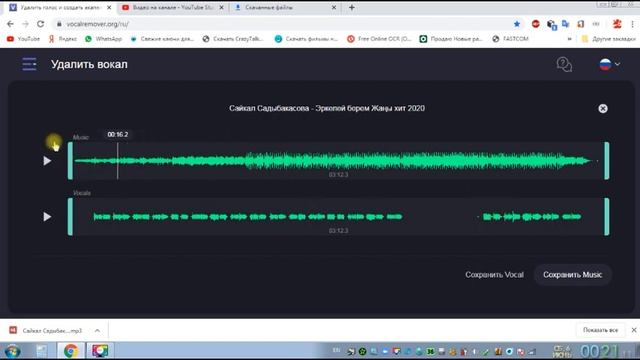Close the YouTube Studio tab
Viewport: 640px width, 360px height.
(221, 7)
